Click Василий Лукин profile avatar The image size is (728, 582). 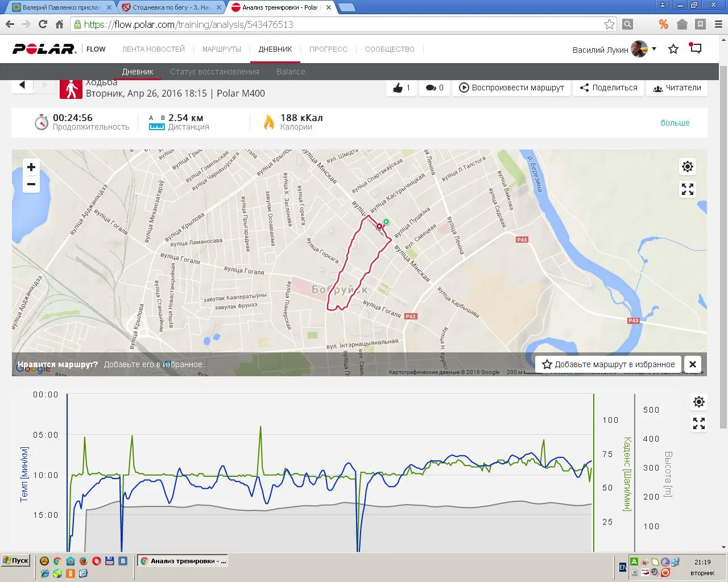coord(639,49)
